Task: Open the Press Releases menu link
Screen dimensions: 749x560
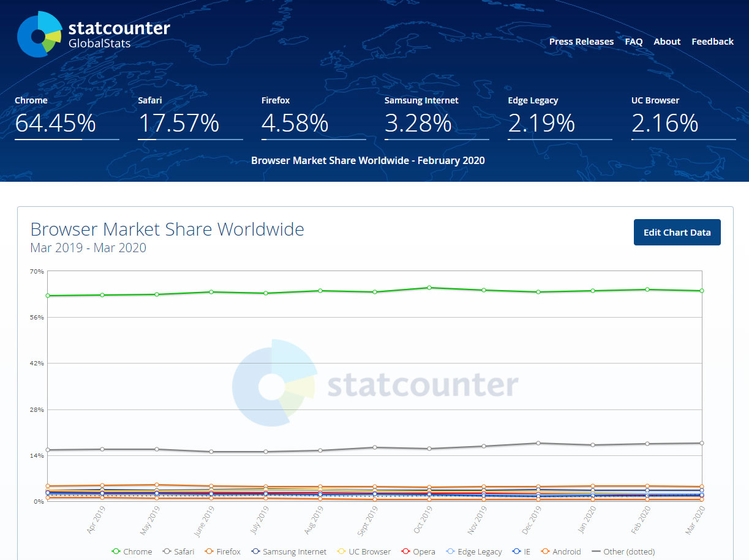Action: (581, 42)
